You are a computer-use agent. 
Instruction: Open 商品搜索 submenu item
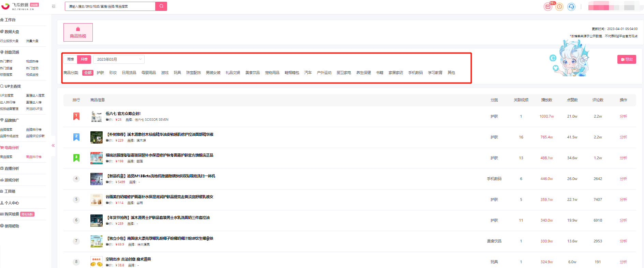point(6,157)
